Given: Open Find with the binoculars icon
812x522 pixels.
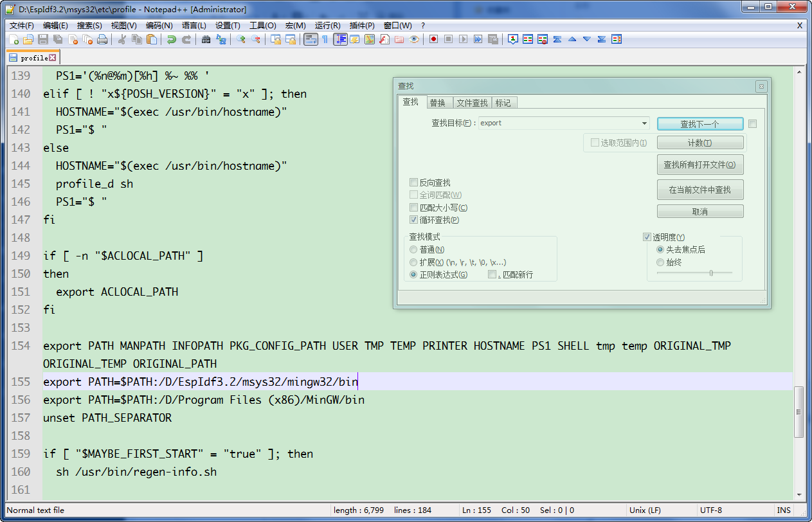Looking at the screenshot, I should coord(206,39).
